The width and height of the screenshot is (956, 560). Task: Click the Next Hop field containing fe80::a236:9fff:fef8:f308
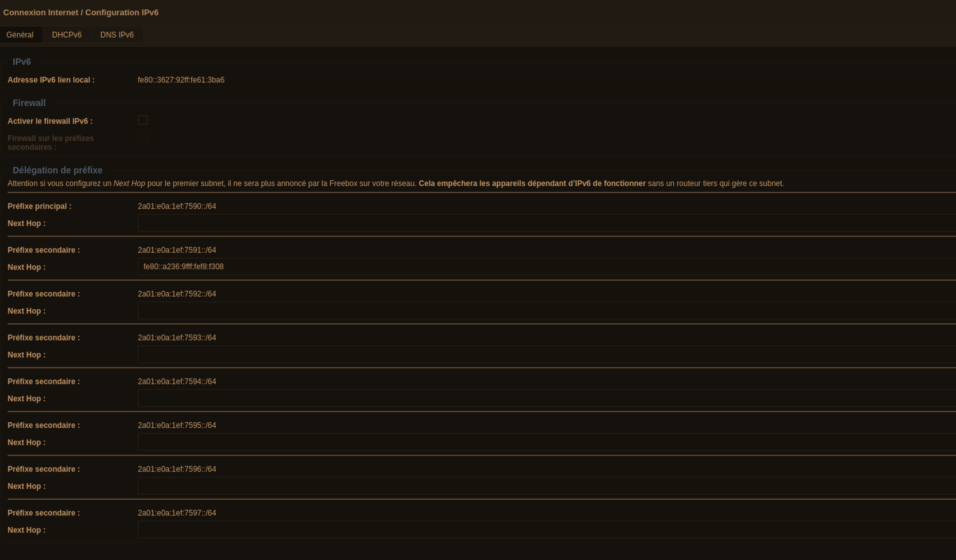pyautogui.click(x=547, y=267)
